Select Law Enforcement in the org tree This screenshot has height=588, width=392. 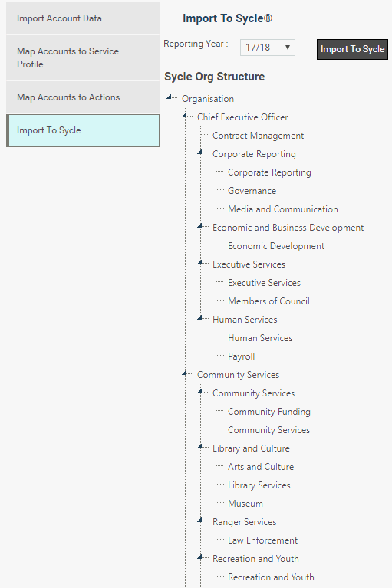[x=262, y=540]
